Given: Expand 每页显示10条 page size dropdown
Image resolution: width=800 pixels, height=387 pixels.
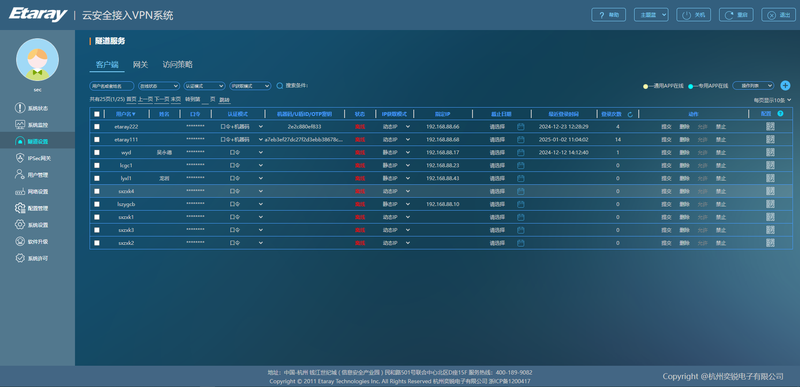Looking at the screenshot, I should pyautogui.click(x=772, y=100).
